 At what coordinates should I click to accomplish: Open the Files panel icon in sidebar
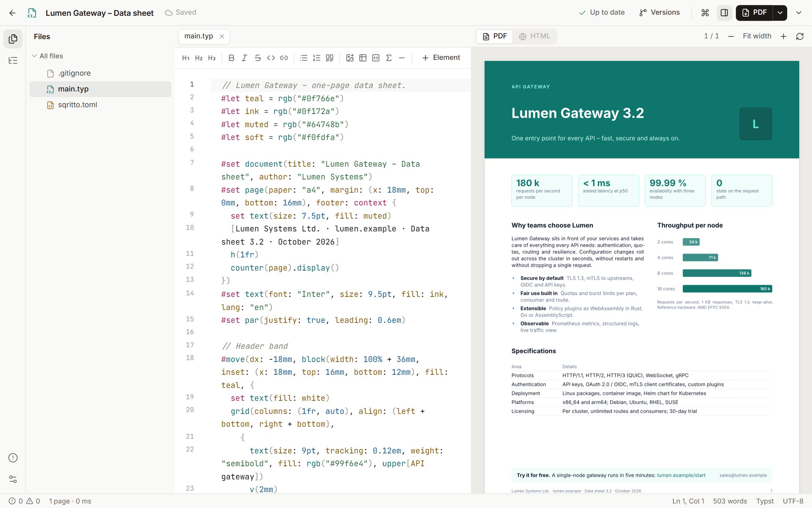coord(13,39)
